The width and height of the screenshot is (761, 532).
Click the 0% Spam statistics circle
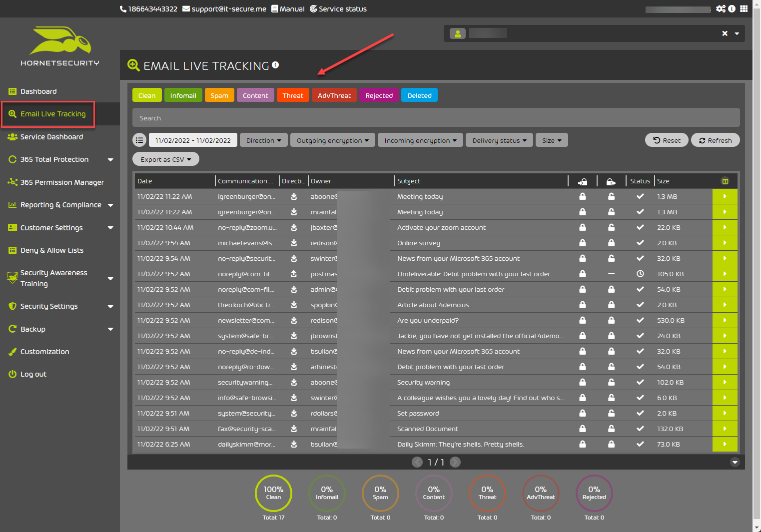coord(380,493)
